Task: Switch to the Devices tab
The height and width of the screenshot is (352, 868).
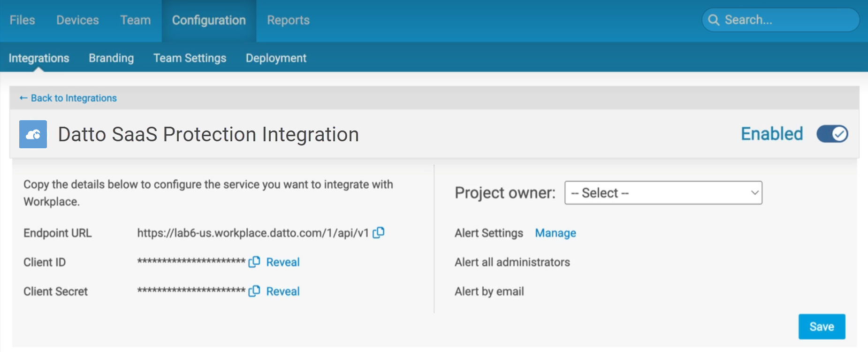Action: click(77, 20)
